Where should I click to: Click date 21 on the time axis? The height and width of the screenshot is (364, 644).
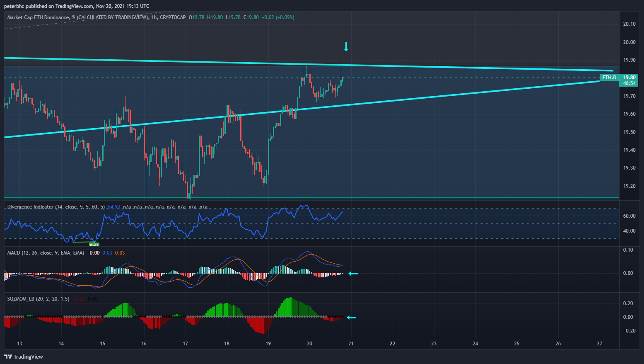click(351, 344)
